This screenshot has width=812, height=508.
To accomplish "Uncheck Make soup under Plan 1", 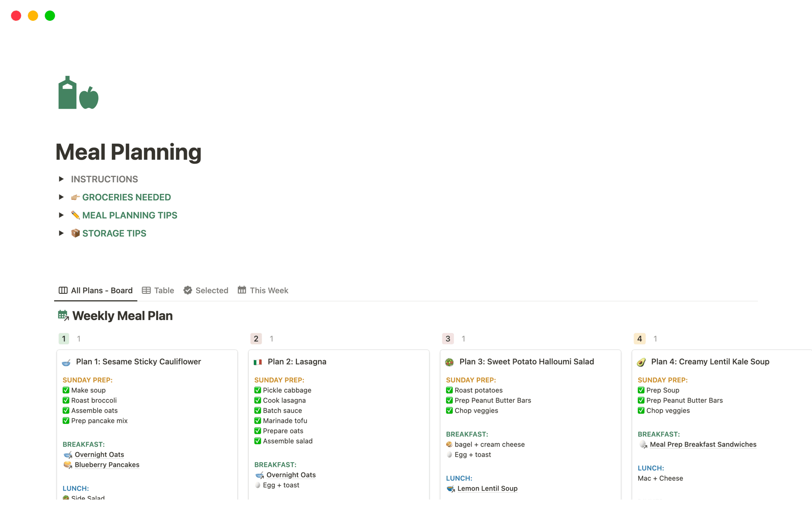I will [66, 390].
